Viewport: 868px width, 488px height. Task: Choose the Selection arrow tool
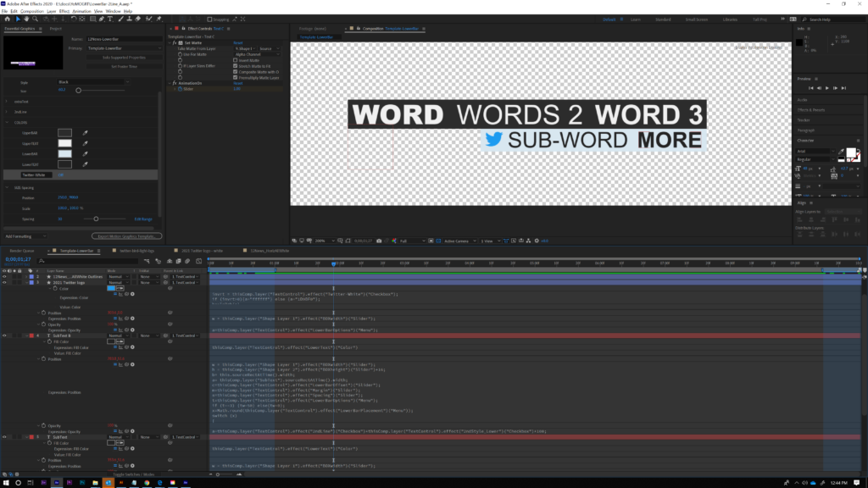17,19
